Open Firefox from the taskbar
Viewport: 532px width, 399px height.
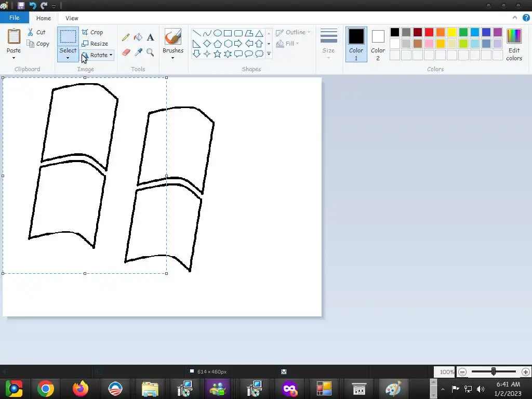pos(81,389)
